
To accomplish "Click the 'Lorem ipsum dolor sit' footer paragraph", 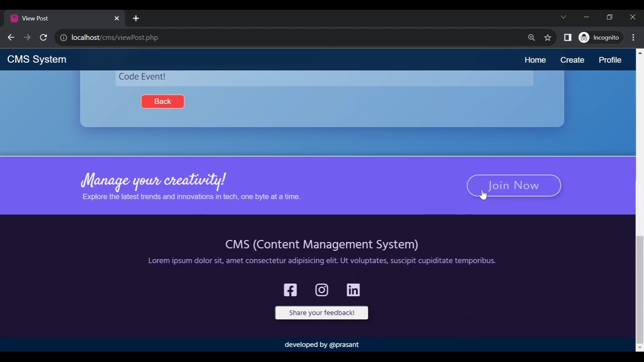I will click(x=322, y=261).
